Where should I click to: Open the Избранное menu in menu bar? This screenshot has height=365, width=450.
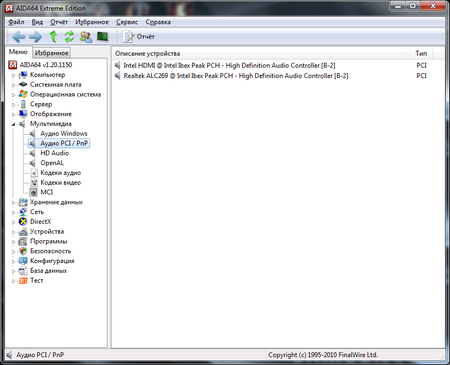click(x=92, y=22)
